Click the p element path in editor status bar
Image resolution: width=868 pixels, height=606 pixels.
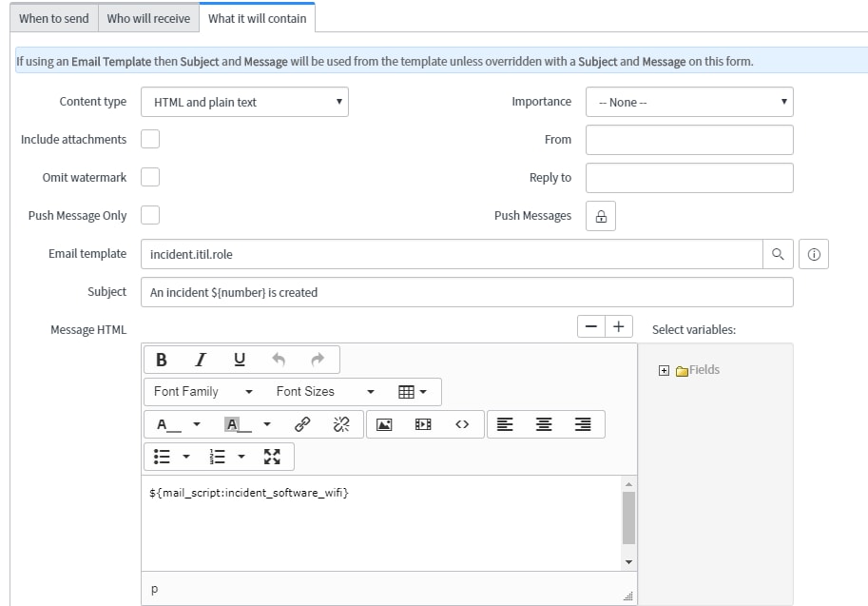(x=154, y=589)
